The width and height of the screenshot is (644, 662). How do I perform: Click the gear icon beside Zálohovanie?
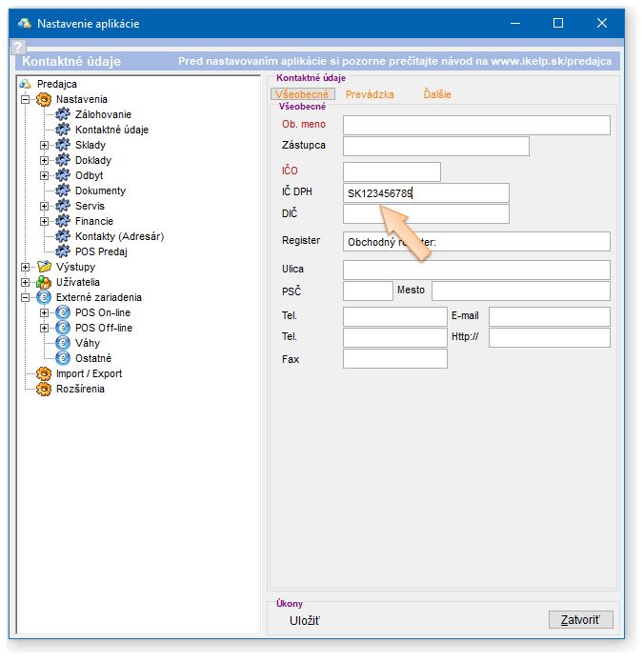tap(63, 114)
